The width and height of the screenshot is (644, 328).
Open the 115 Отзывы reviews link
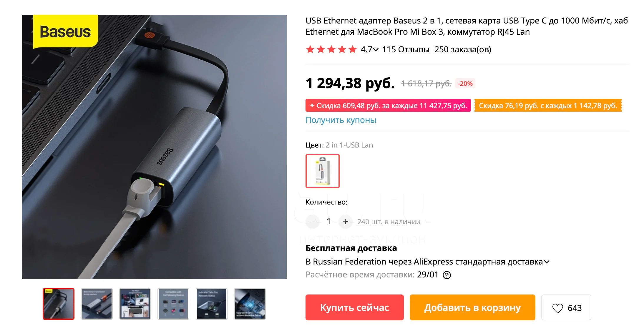[406, 49]
